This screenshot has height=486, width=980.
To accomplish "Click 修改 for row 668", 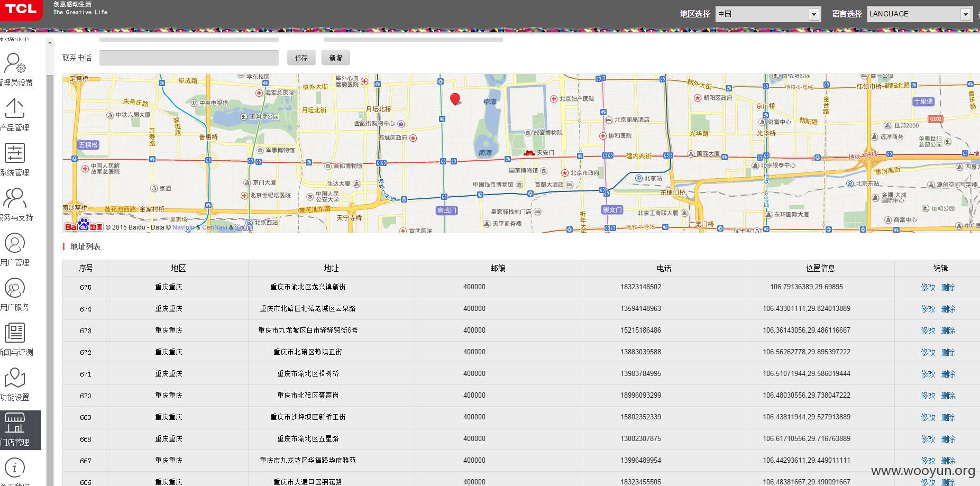I will [x=928, y=439].
